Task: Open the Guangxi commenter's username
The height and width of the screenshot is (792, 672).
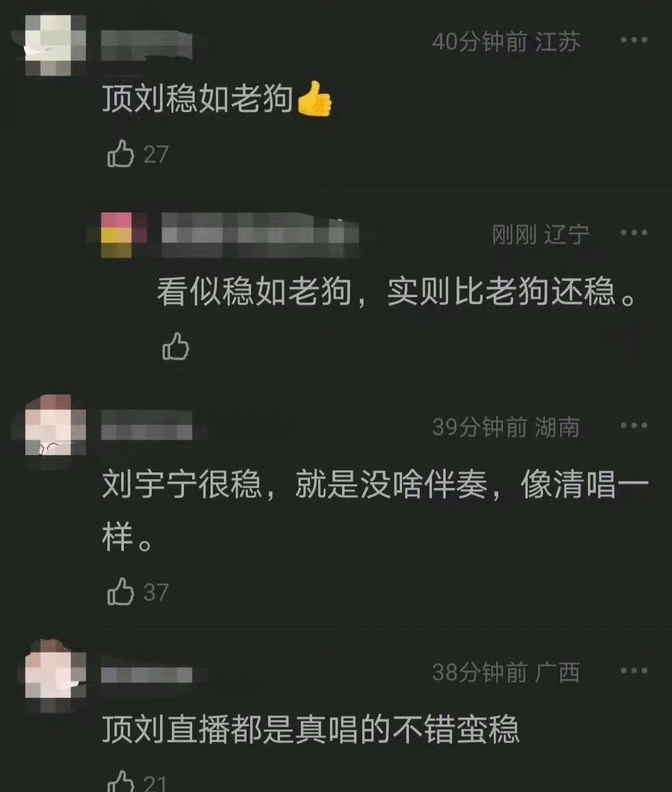Action: pos(147,674)
